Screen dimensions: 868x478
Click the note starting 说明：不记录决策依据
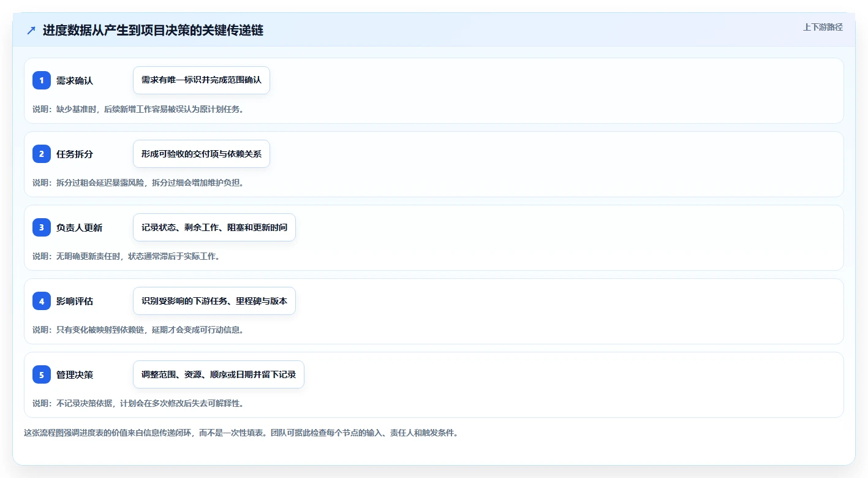[x=138, y=403]
